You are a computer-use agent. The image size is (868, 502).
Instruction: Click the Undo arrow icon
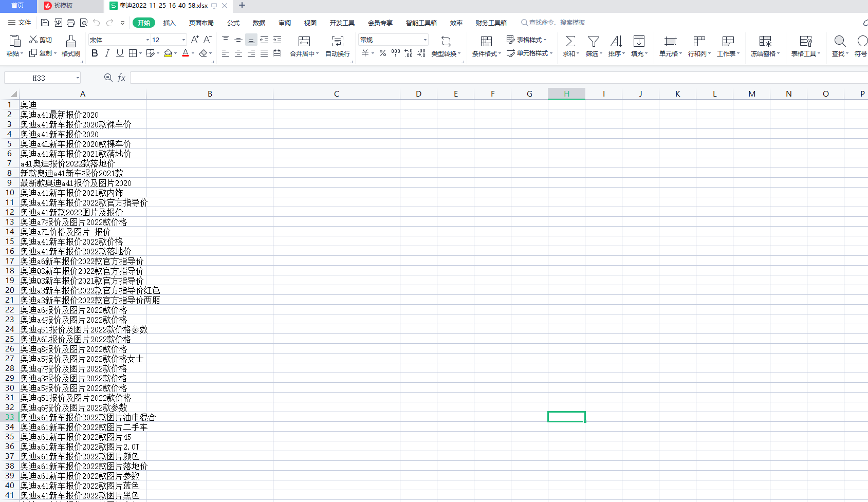[x=96, y=23]
